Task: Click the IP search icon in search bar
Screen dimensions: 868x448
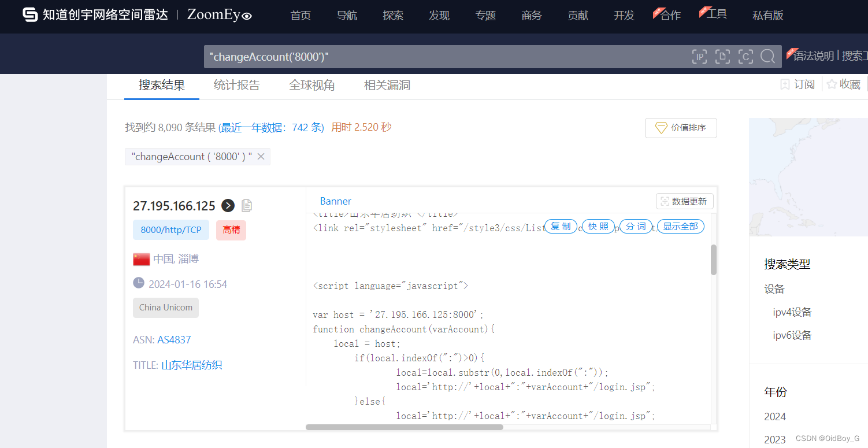Action: (699, 57)
